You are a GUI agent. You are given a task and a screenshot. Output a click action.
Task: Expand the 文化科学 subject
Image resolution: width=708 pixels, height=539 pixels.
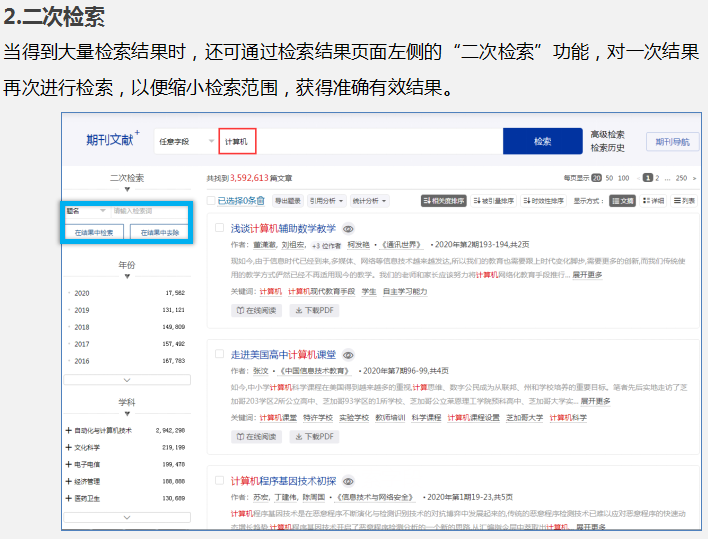69,447
